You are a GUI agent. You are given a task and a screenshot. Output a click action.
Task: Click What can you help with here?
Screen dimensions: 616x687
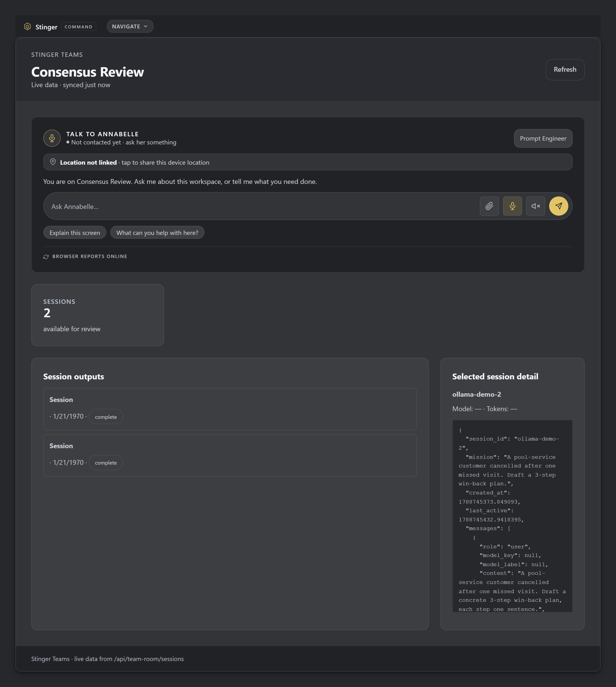(x=157, y=233)
